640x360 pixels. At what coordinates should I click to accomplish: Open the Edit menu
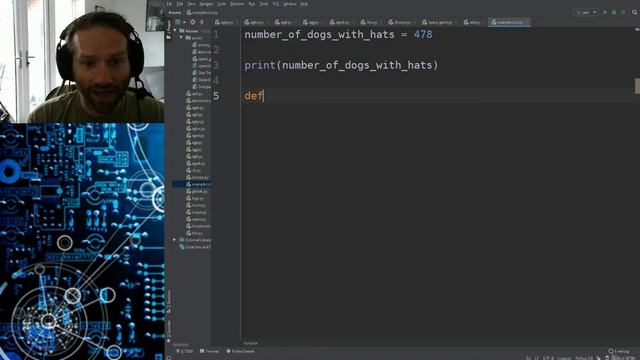pos(180,4)
